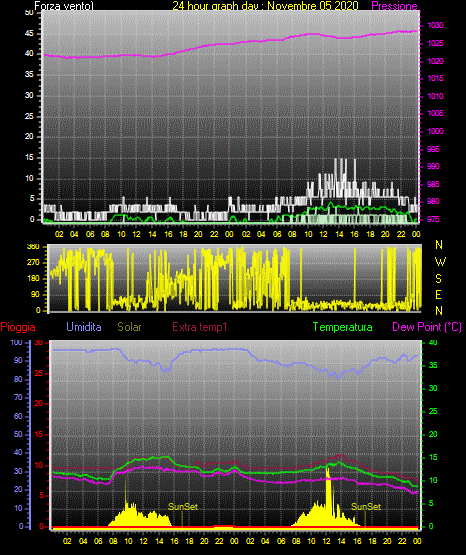The image size is (466, 555).
Task: Click the first SunSet marker label
Action: pyautogui.click(x=183, y=507)
